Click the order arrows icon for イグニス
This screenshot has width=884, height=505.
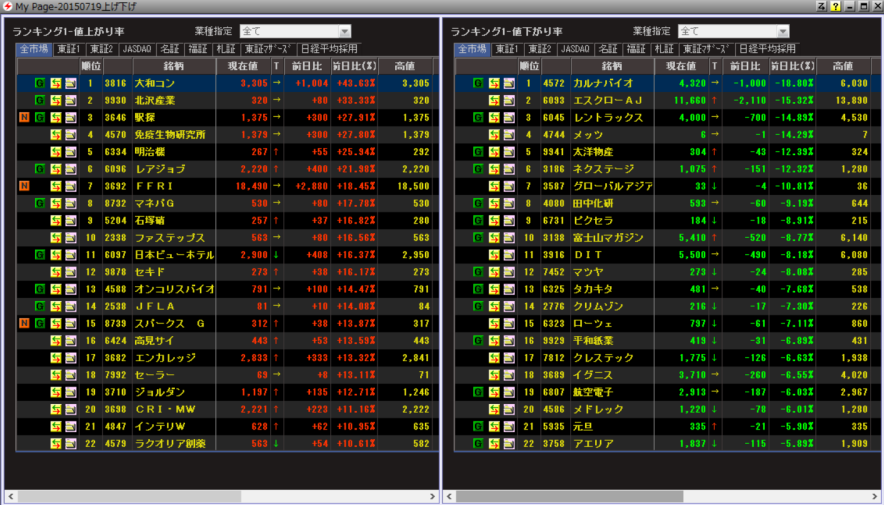click(x=493, y=375)
